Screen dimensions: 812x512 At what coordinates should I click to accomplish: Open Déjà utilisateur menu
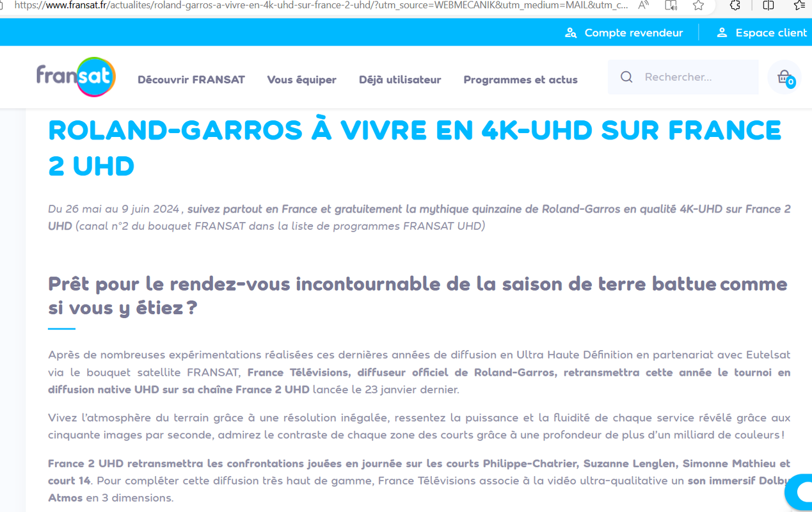(400, 79)
